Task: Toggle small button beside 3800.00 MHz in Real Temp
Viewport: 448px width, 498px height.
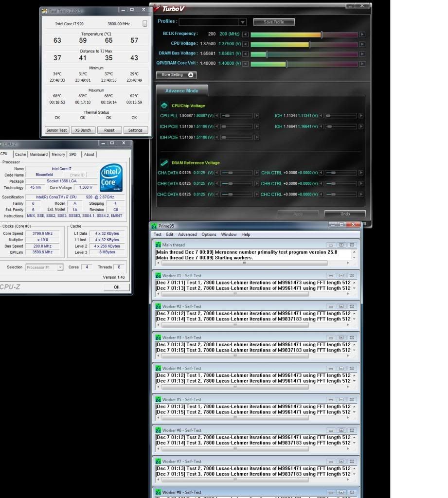Action: point(144,23)
